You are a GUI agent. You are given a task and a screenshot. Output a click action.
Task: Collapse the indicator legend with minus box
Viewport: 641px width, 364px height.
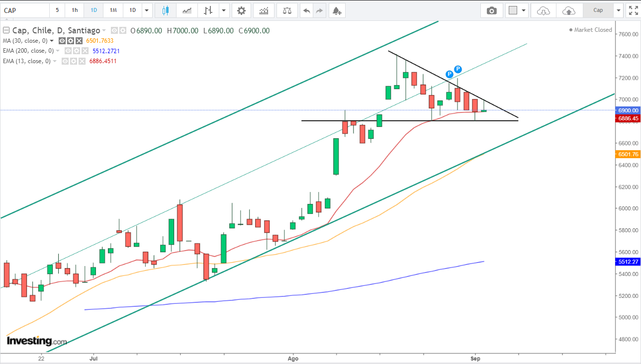6,31
